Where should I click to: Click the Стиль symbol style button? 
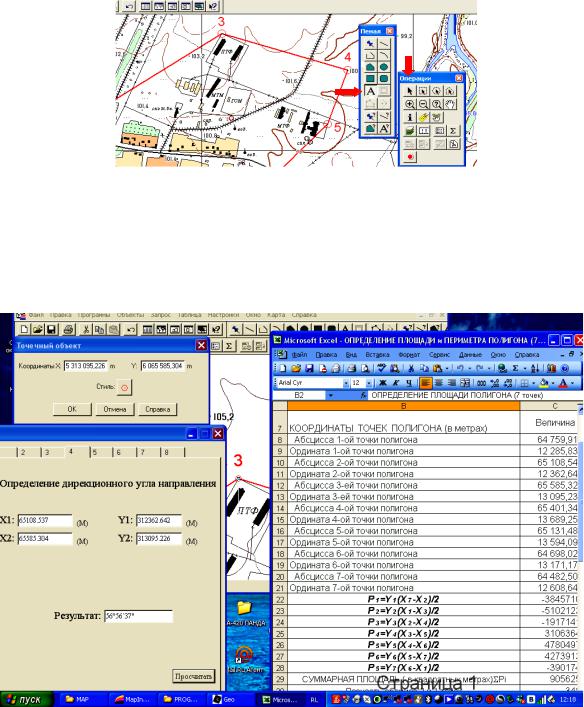[124, 387]
